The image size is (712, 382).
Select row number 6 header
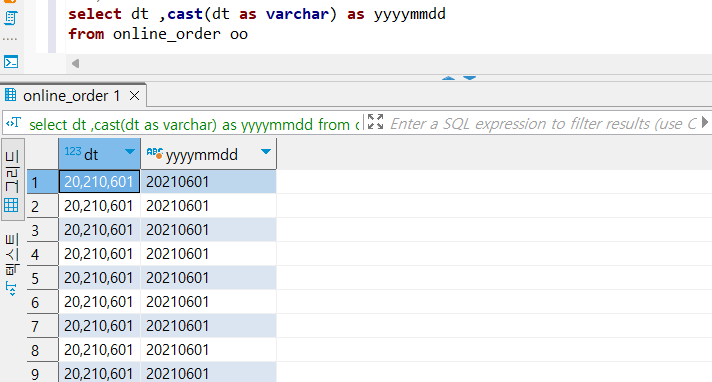[x=43, y=302]
